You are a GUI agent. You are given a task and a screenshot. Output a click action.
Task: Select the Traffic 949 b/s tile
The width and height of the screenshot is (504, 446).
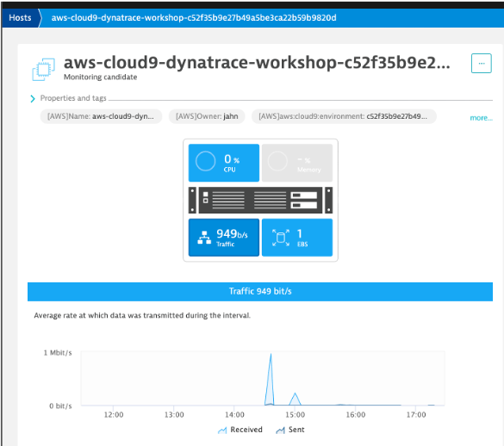pyautogui.click(x=224, y=238)
